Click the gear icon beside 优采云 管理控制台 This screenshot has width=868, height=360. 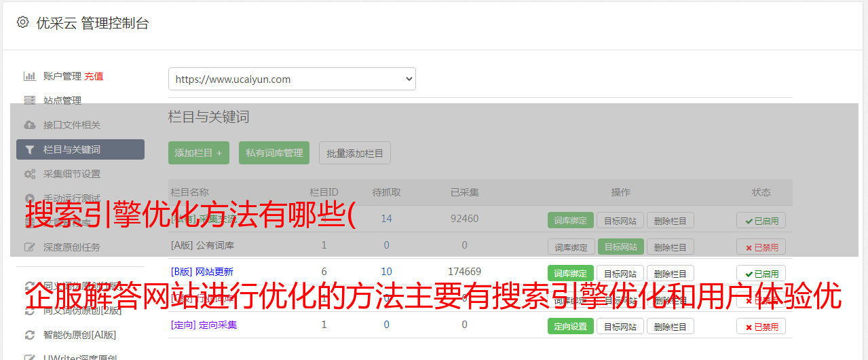22,22
